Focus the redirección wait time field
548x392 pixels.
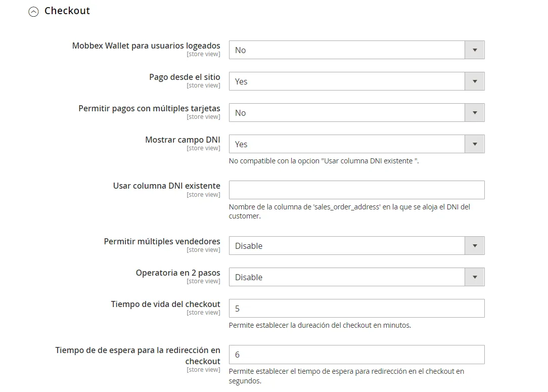coord(356,355)
